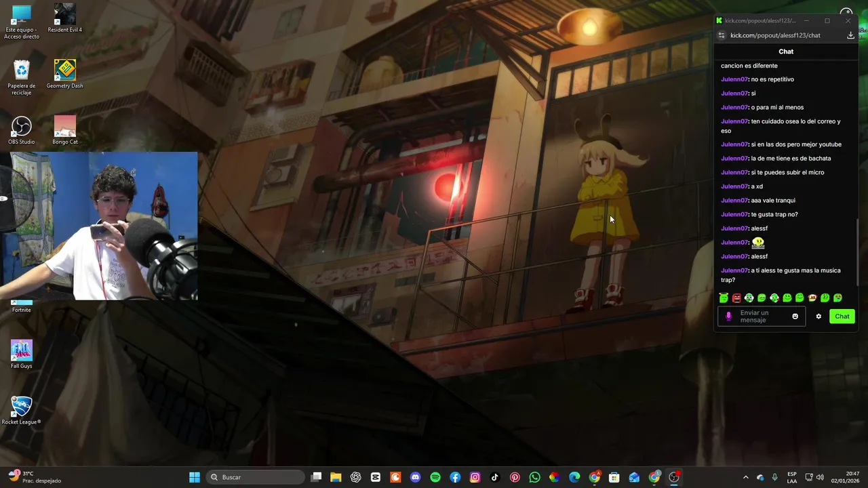This screenshot has width=868, height=488.
Task: Click the taskbar 'Buscar' search box
Action: (255, 477)
